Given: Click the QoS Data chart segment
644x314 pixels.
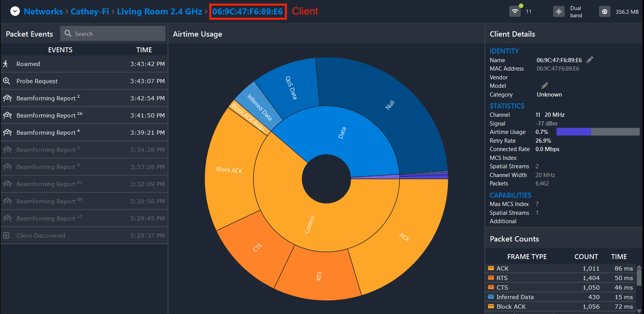Looking at the screenshot, I should 291,88.
